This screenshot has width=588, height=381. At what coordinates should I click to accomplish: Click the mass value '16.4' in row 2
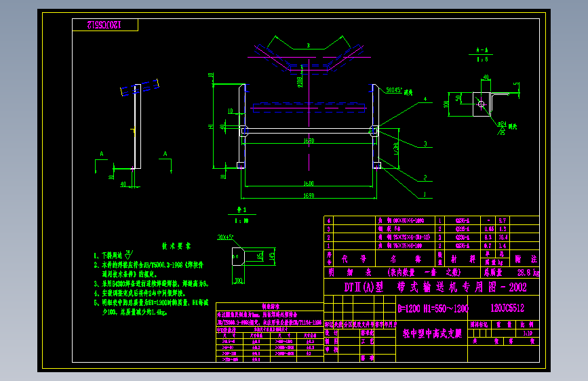pos(503,237)
